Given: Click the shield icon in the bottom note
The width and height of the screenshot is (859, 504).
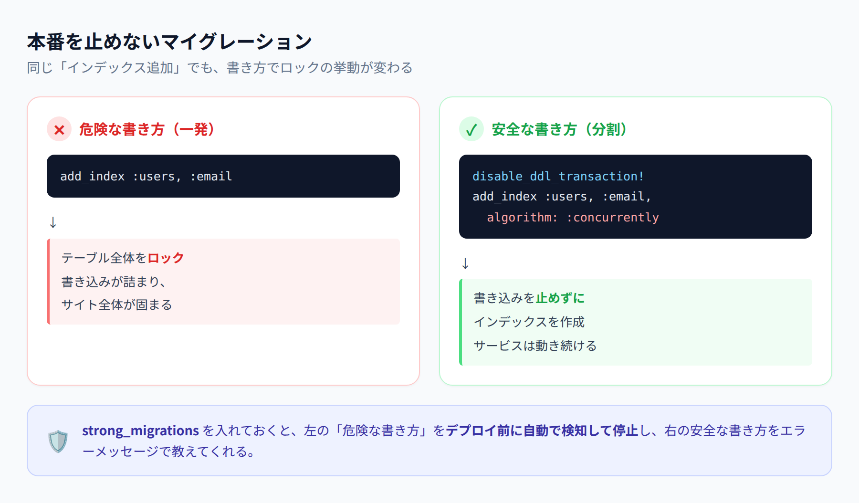Looking at the screenshot, I should point(58,441).
